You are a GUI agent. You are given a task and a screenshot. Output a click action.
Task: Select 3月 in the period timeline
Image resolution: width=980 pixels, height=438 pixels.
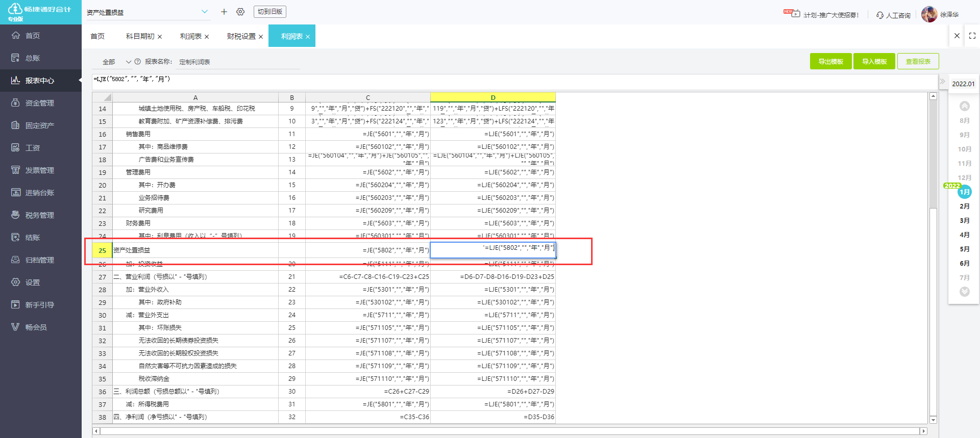coord(964,221)
